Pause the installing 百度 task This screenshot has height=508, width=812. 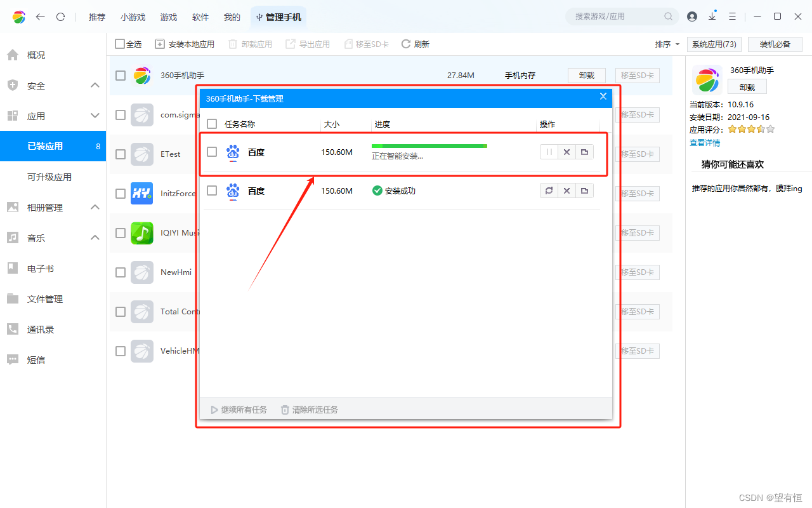click(x=549, y=152)
